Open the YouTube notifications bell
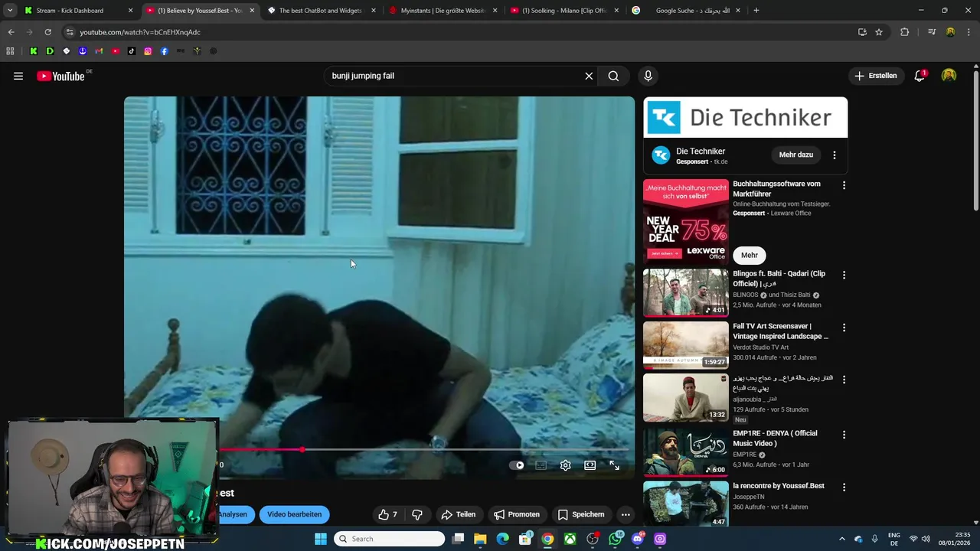Screen dimensions: 980x551 click(x=920, y=76)
